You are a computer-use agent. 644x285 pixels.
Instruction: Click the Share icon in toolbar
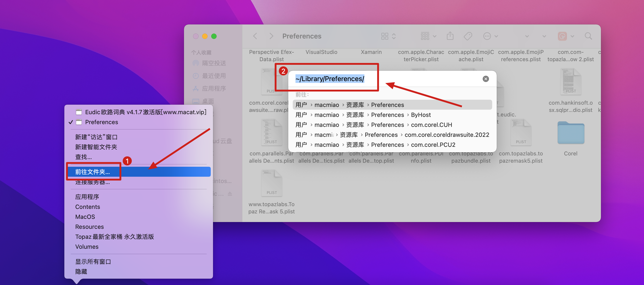click(x=450, y=36)
